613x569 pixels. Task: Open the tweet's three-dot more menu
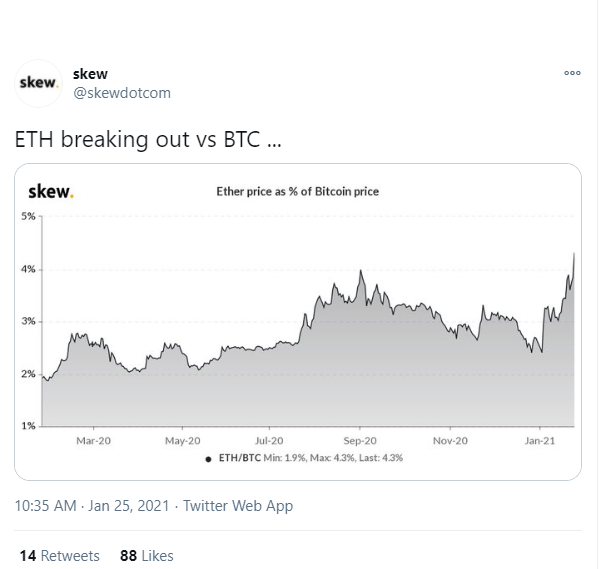click(572, 73)
